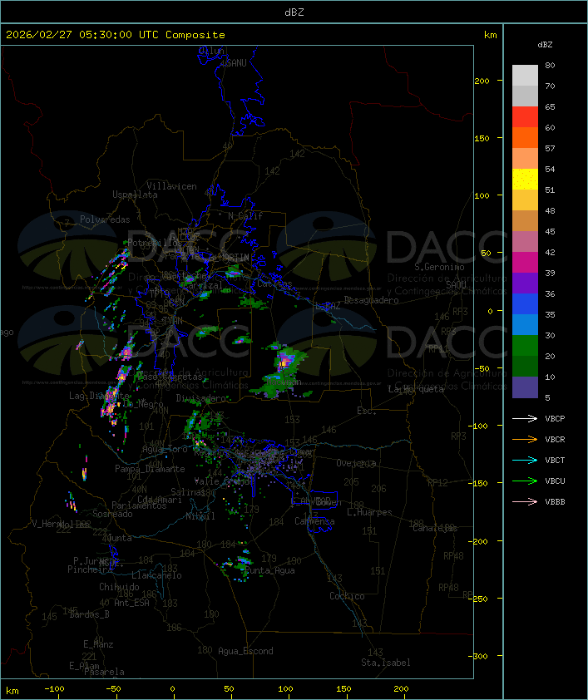Select the bright green 20-30 dBZ swatch
588x700 pixels.
click(525, 346)
